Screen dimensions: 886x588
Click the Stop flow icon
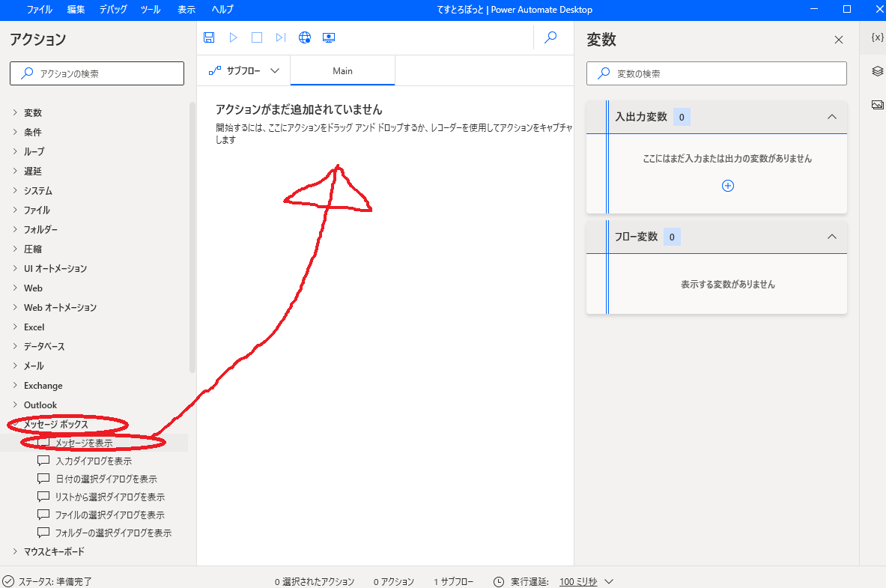(257, 37)
